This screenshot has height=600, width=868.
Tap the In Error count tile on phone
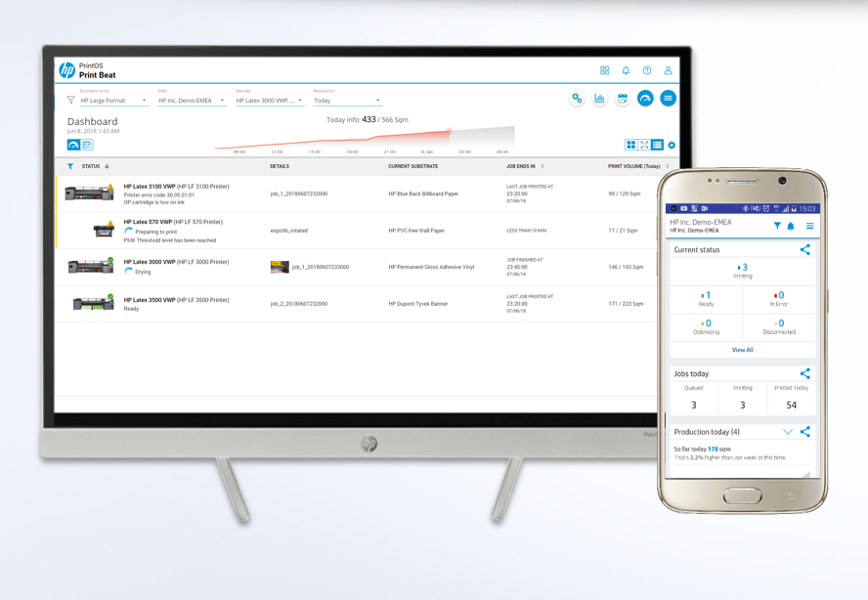779,299
